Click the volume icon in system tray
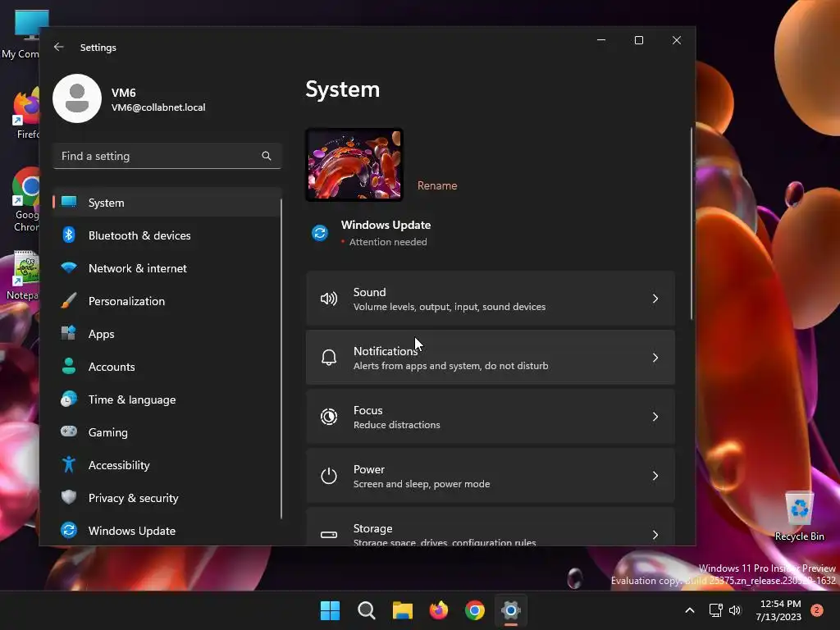 pos(735,610)
